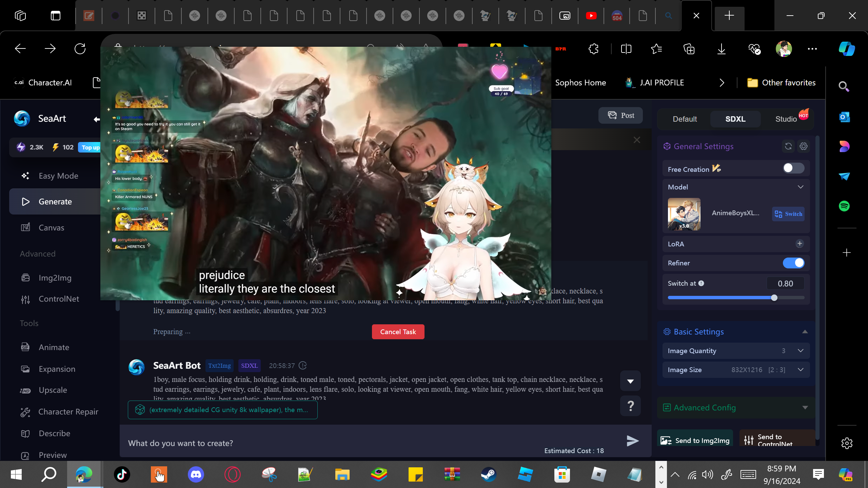The image size is (868, 488).
Task: Enable the Free Creation toggle
Action: (x=793, y=168)
